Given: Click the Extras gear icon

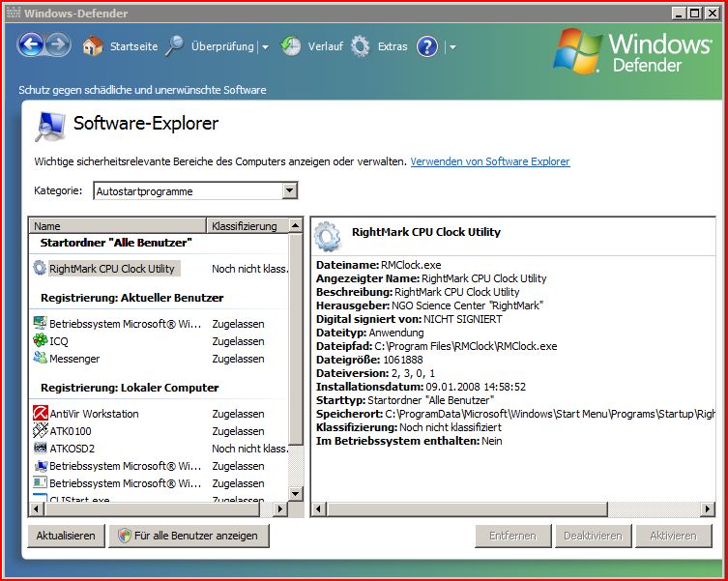Looking at the screenshot, I should (361, 46).
